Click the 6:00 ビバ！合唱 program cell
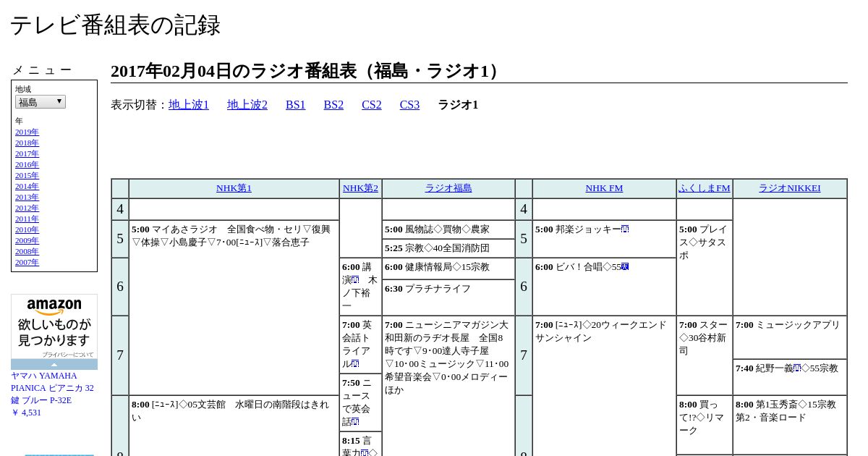 [604, 287]
